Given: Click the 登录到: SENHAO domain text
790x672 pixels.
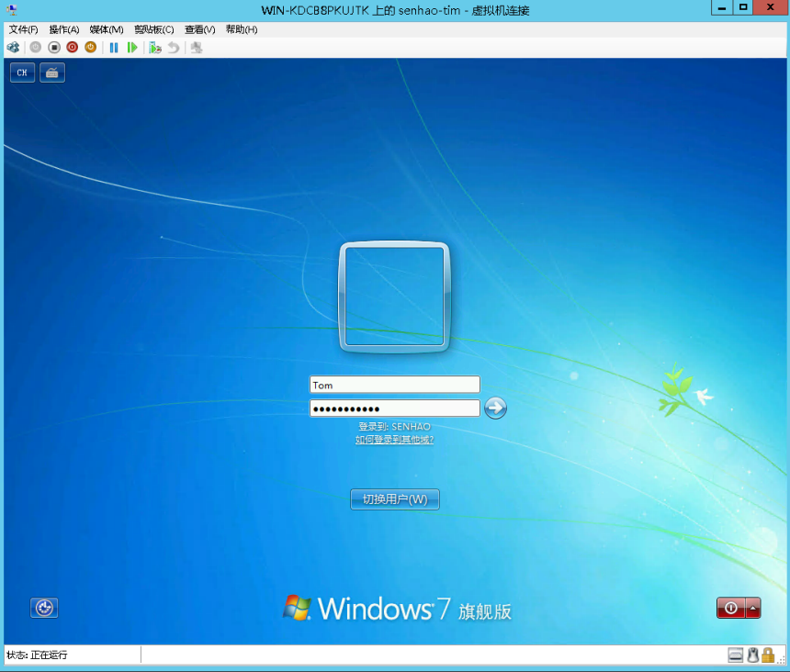Looking at the screenshot, I should point(394,426).
